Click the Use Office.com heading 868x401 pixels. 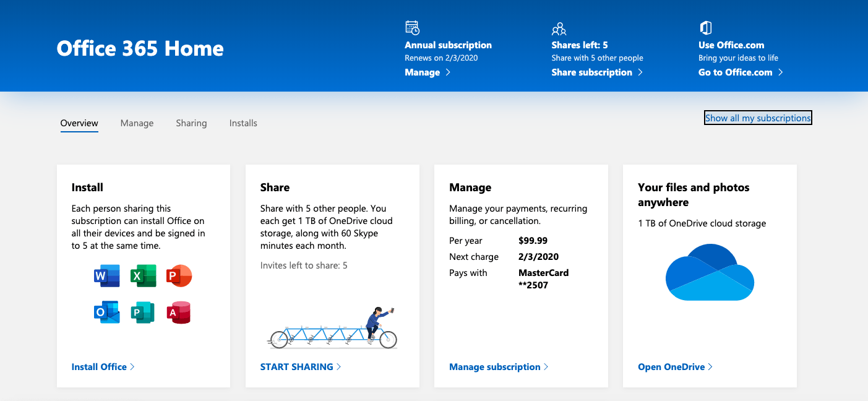(x=731, y=45)
